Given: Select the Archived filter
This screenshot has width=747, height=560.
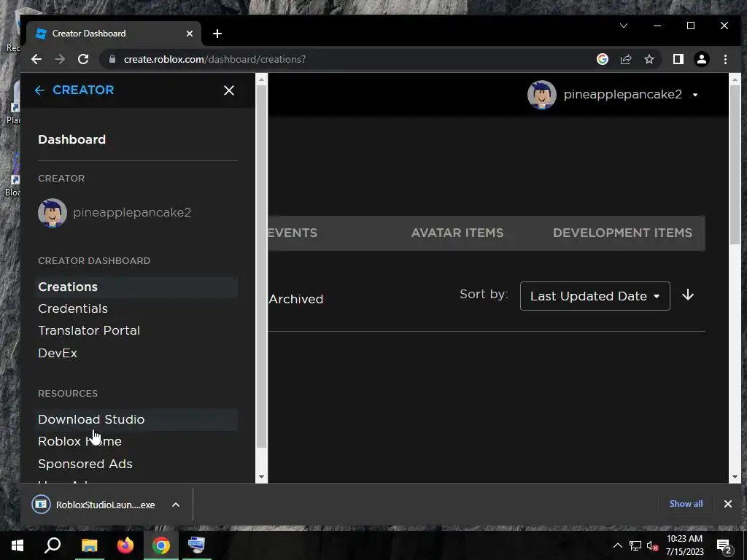Looking at the screenshot, I should point(296,299).
